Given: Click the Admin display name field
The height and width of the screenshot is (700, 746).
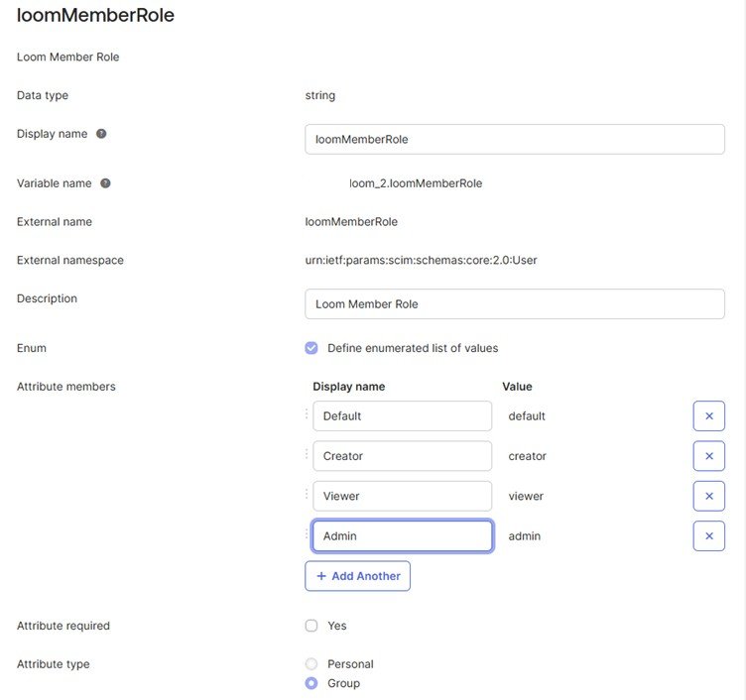Looking at the screenshot, I should coord(402,536).
